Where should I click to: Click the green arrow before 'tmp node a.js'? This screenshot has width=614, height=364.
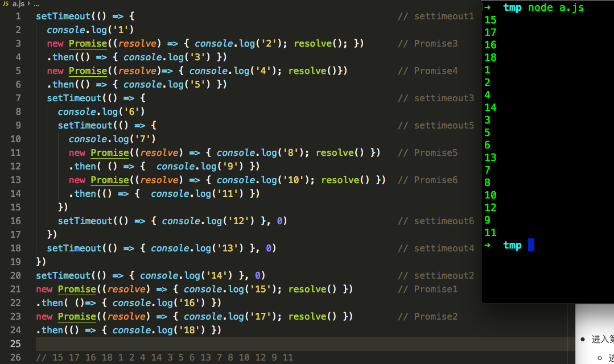click(487, 7)
